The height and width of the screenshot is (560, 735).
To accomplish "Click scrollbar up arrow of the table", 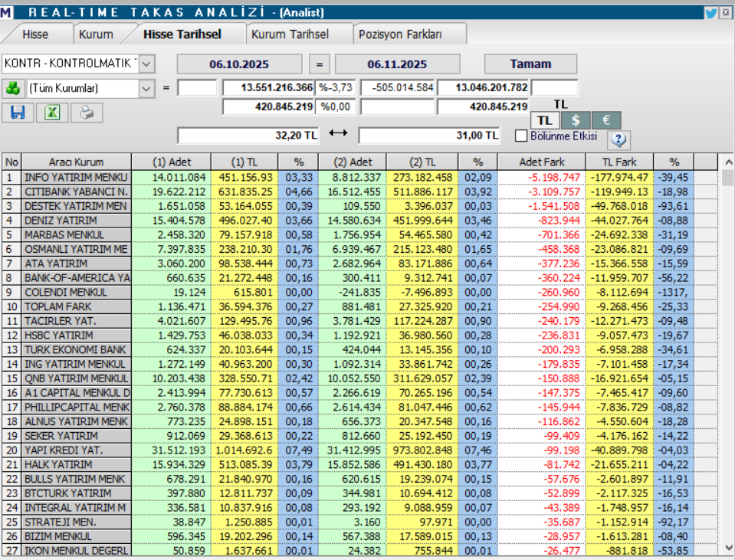I will pyautogui.click(x=728, y=162).
